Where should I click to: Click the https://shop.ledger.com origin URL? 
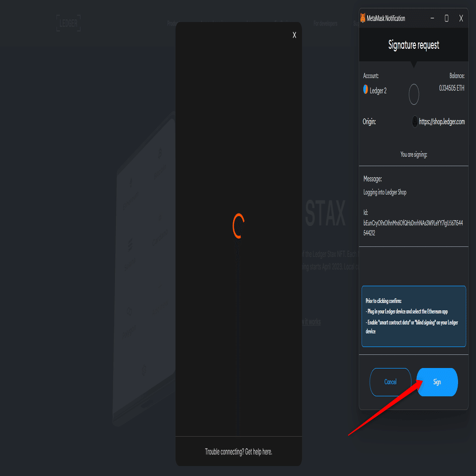(442, 122)
